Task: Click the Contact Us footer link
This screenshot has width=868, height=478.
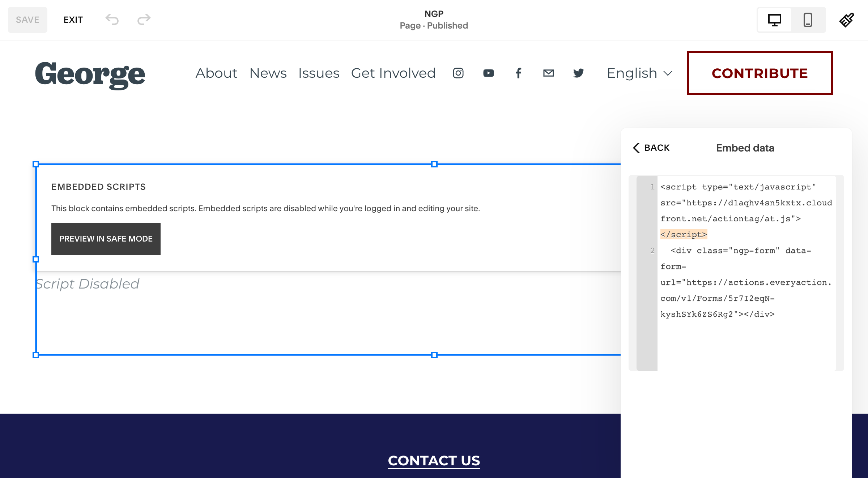Action: 434,461
